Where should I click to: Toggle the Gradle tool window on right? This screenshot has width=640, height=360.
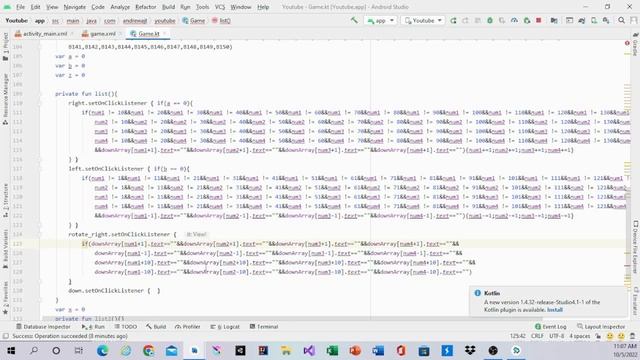[x=636, y=45]
